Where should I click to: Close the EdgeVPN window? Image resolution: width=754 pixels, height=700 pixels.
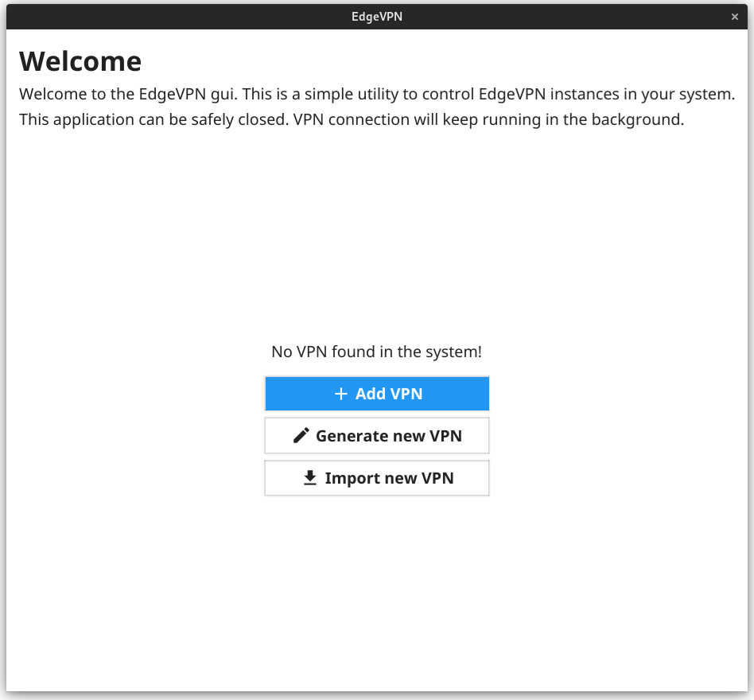click(x=735, y=16)
